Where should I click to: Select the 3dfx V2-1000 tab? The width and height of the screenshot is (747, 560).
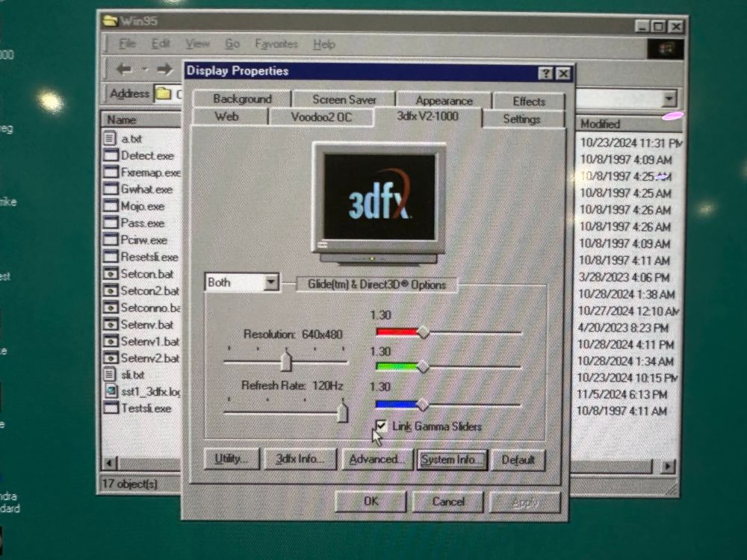428,116
